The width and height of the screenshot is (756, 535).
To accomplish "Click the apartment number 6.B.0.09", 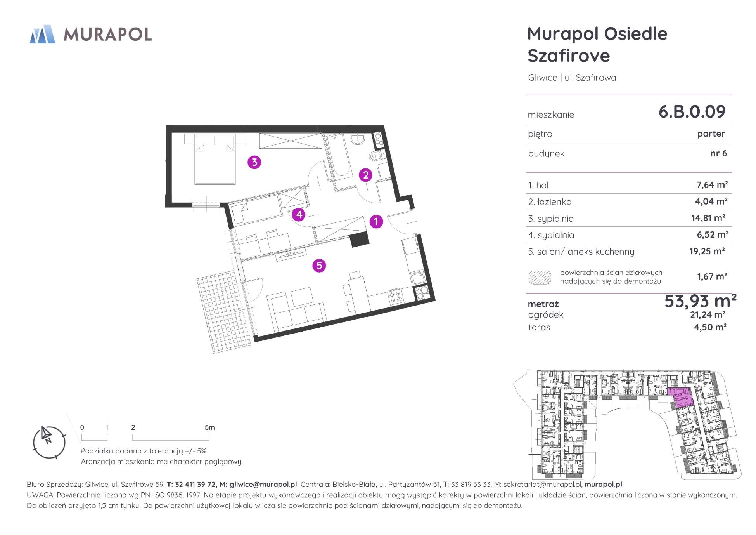I will click(x=692, y=112).
